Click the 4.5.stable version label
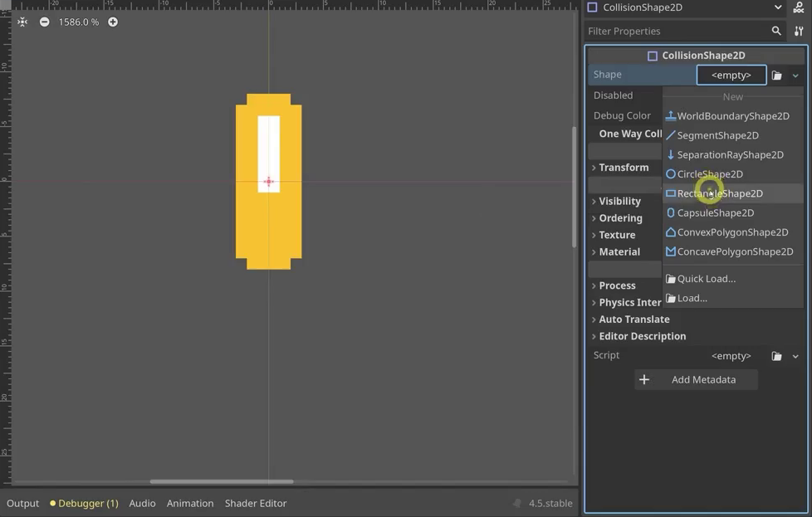Viewport: 812px width, 517px height. [x=550, y=504]
